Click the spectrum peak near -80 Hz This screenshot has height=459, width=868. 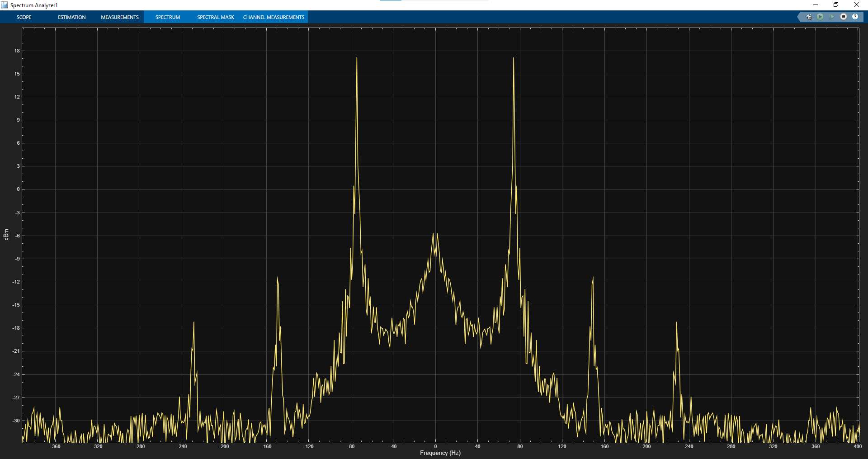357,58
